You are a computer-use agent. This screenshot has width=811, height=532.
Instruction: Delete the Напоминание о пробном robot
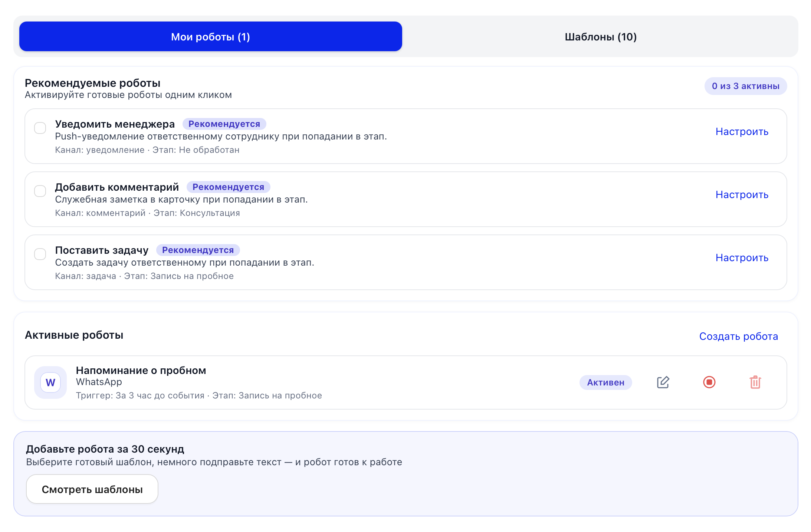755,382
